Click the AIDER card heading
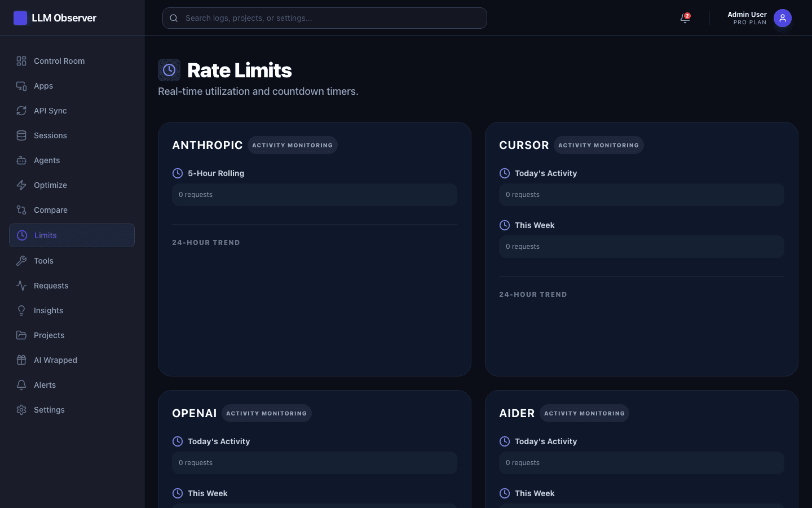Image resolution: width=812 pixels, height=508 pixels. [517, 413]
